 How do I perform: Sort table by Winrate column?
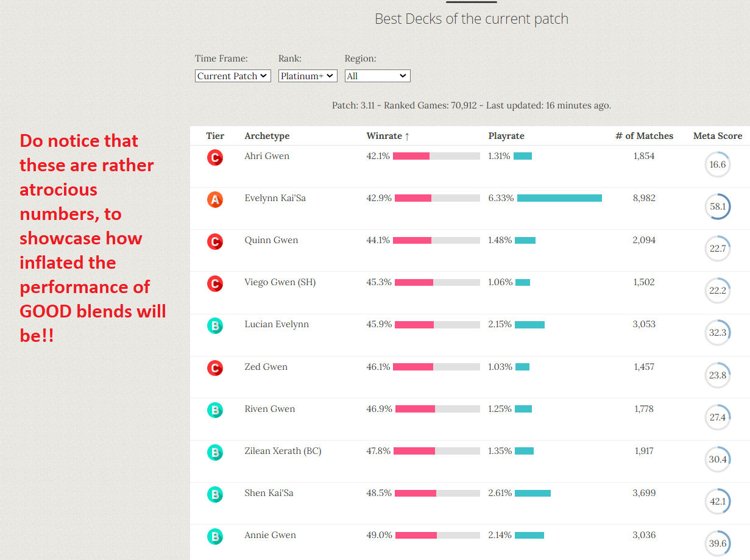coord(388,136)
